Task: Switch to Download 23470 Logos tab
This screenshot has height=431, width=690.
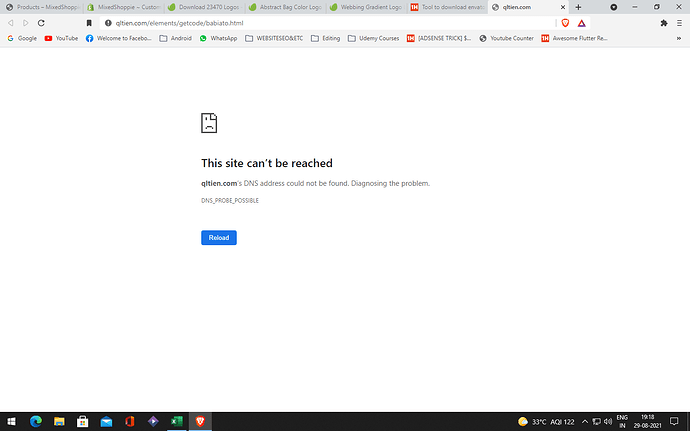Action: coord(204,7)
